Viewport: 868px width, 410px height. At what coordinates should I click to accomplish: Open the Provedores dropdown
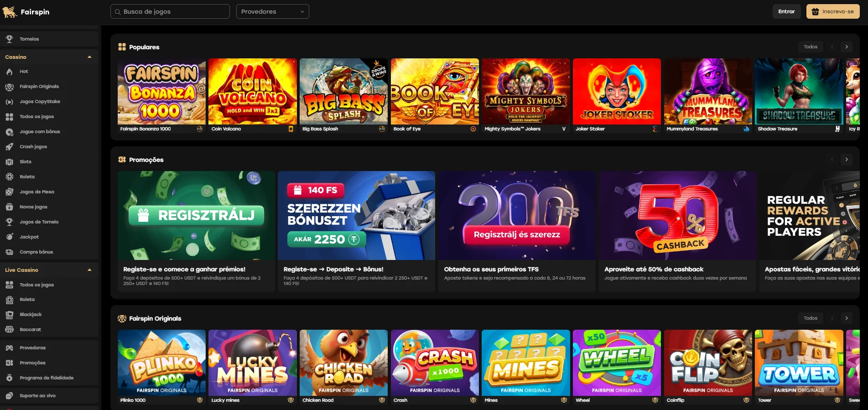click(273, 11)
